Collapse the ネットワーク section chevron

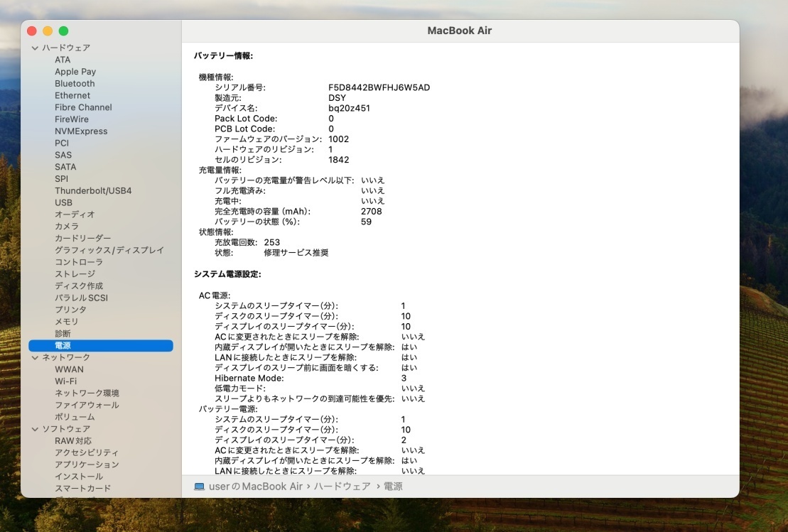click(35, 358)
